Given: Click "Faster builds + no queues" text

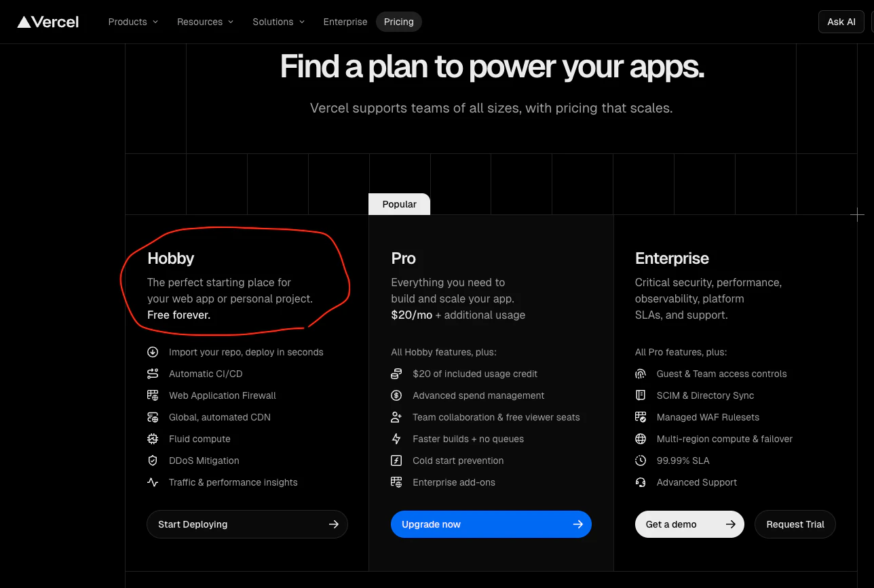Looking at the screenshot, I should pyautogui.click(x=468, y=439).
